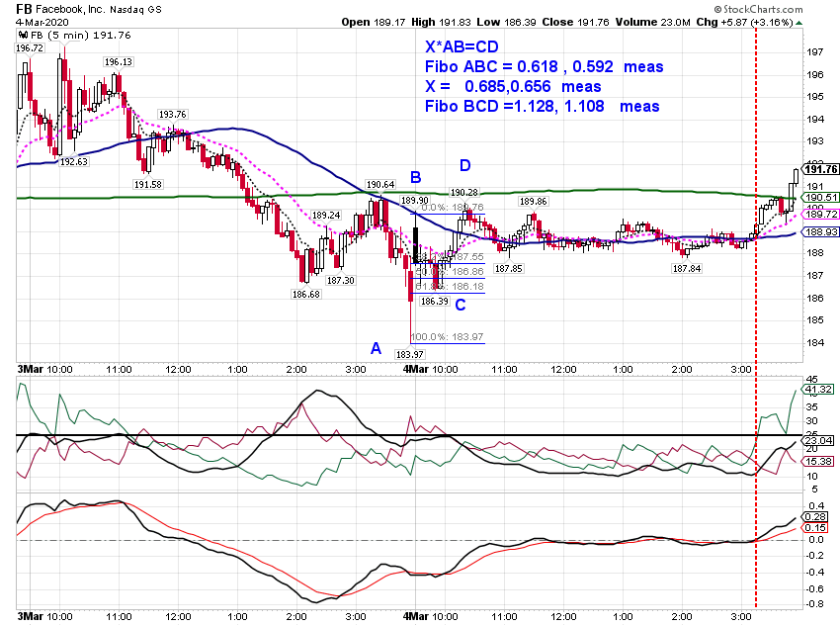The image size is (840, 626).
Task: Click the X*AB=CD annotation title
Action: (x=462, y=47)
